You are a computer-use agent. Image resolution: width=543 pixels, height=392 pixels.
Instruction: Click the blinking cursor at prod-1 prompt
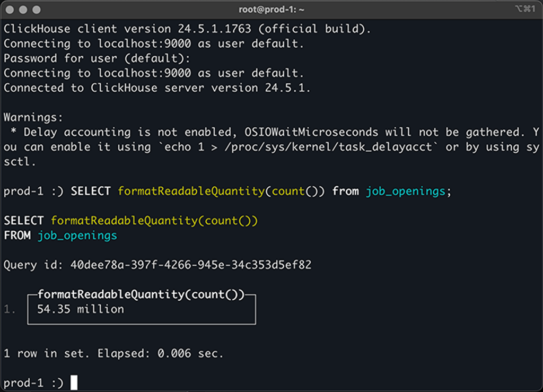[x=73, y=382]
